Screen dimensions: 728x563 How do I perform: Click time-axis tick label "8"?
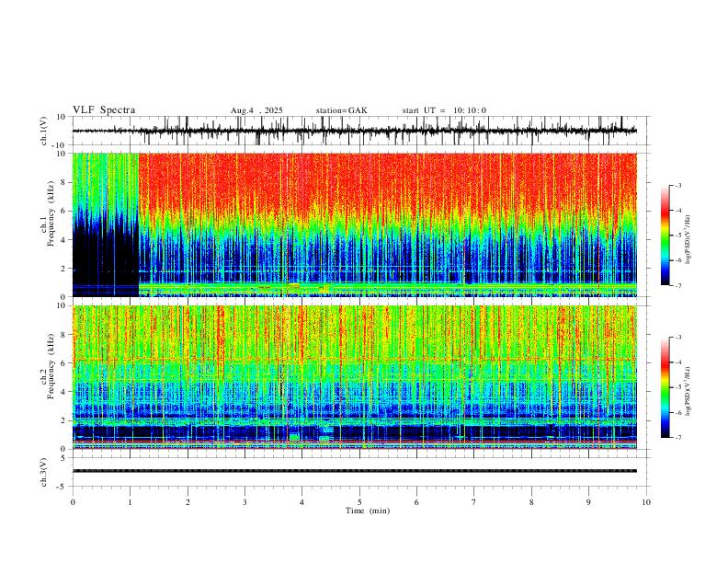tap(531, 502)
